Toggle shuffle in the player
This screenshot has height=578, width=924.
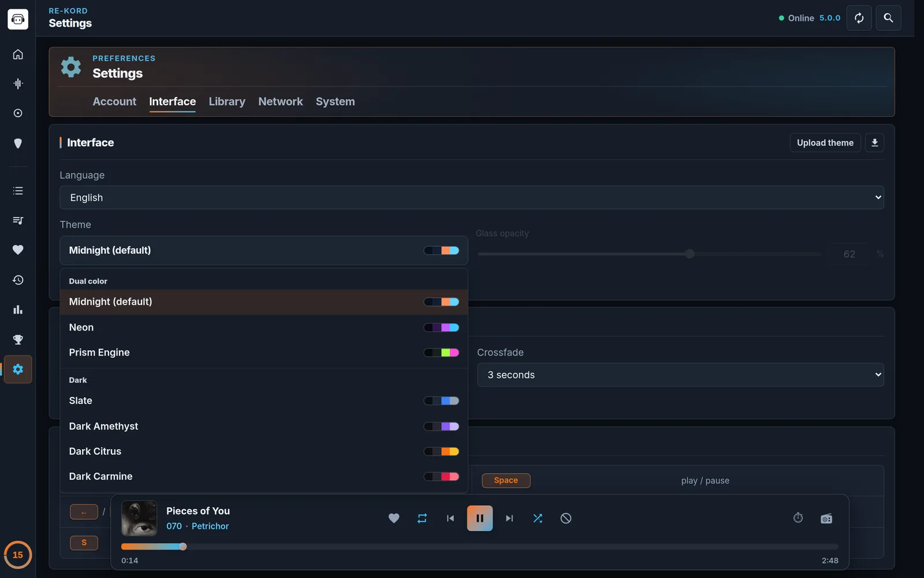point(538,518)
